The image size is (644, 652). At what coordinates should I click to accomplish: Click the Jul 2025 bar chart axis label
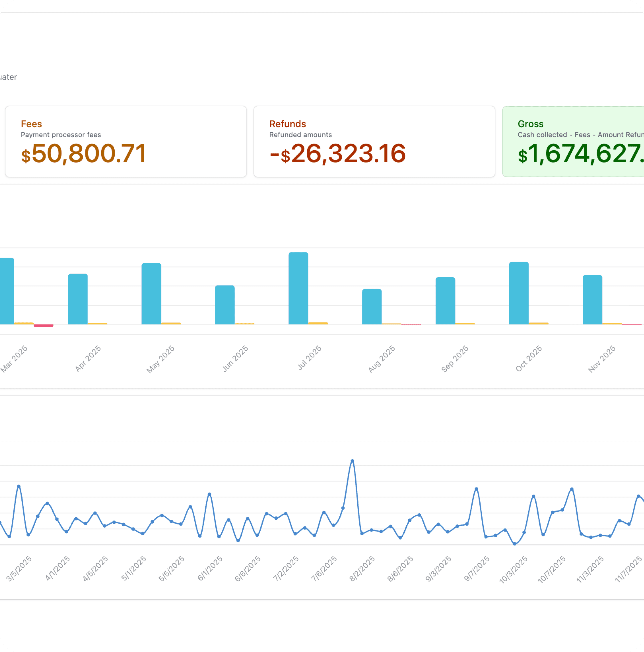point(310,358)
